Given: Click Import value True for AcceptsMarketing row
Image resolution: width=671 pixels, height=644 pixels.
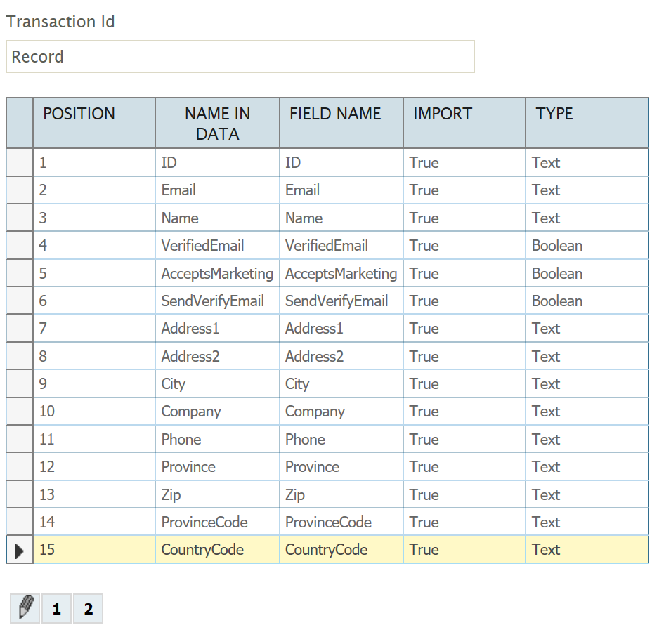Looking at the screenshot, I should click(x=424, y=273).
